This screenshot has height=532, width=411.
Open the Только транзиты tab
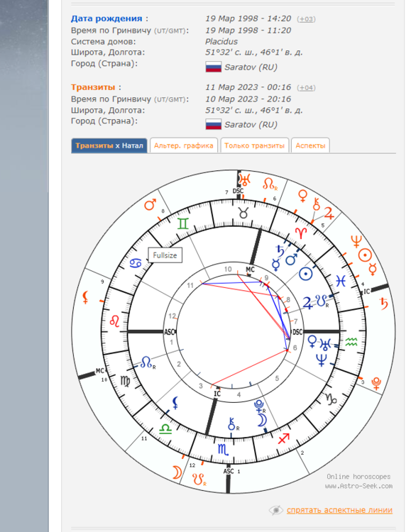pos(254,145)
